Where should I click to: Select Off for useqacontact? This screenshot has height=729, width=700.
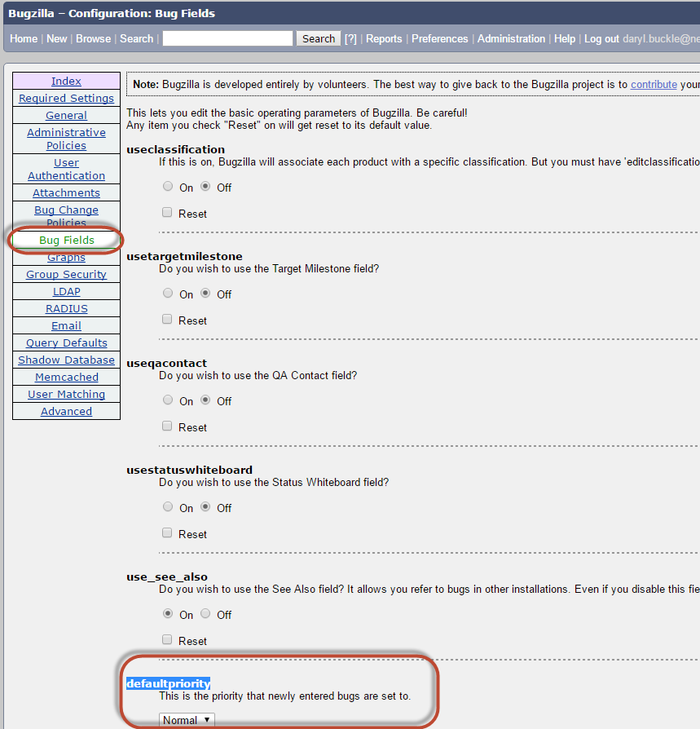pyautogui.click(x=205, y=400)
